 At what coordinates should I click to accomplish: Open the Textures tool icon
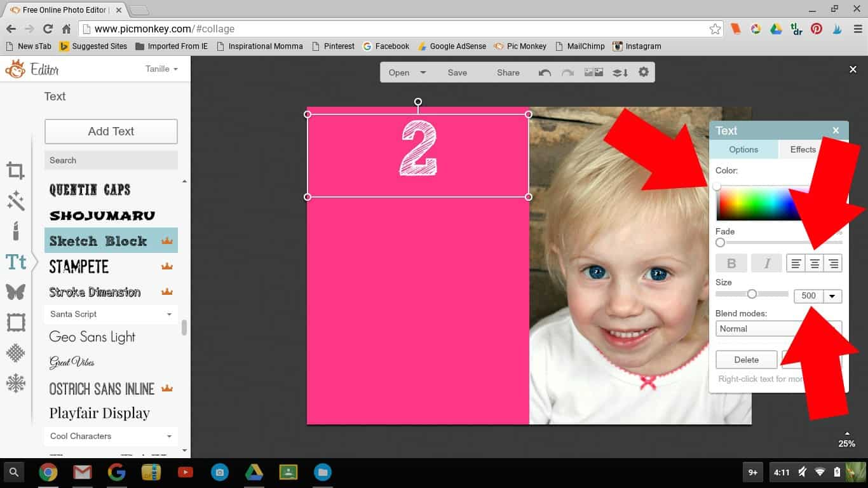point(15,353)
